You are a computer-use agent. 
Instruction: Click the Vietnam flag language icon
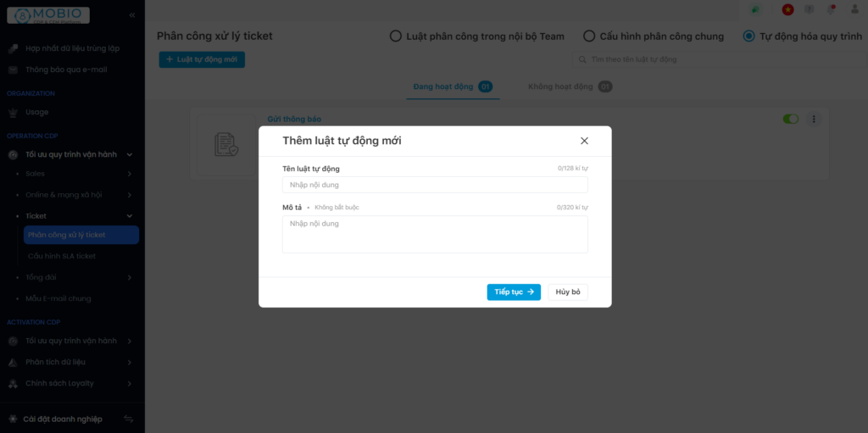tap(787, 9)
